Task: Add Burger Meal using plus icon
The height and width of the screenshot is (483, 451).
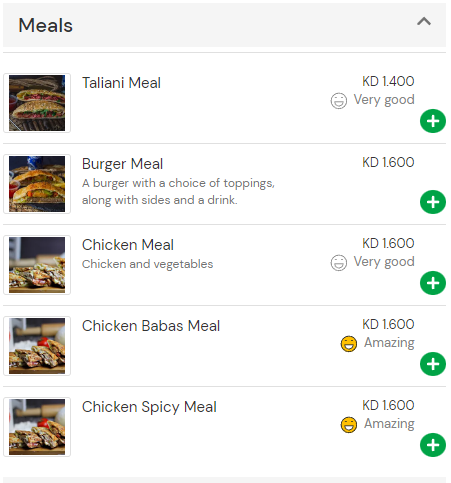Action: point(433,202)
